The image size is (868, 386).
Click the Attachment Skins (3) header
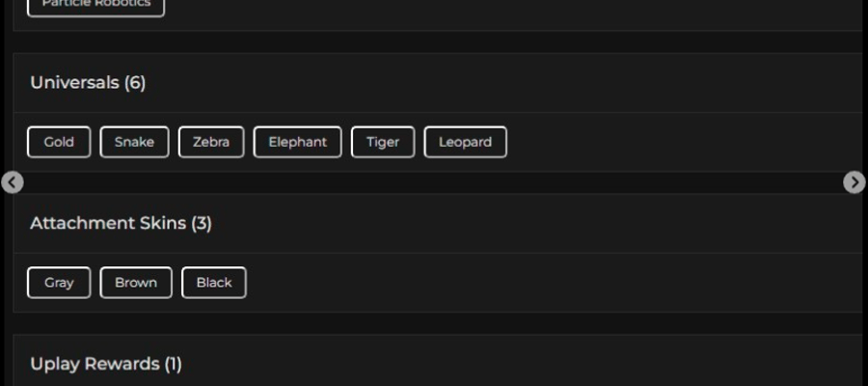tap(121, 223)
